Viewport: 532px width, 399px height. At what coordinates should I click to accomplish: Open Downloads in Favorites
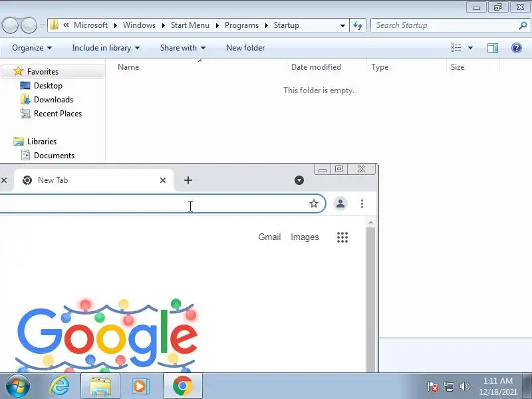pyautogui.click(x=53, y=99)
